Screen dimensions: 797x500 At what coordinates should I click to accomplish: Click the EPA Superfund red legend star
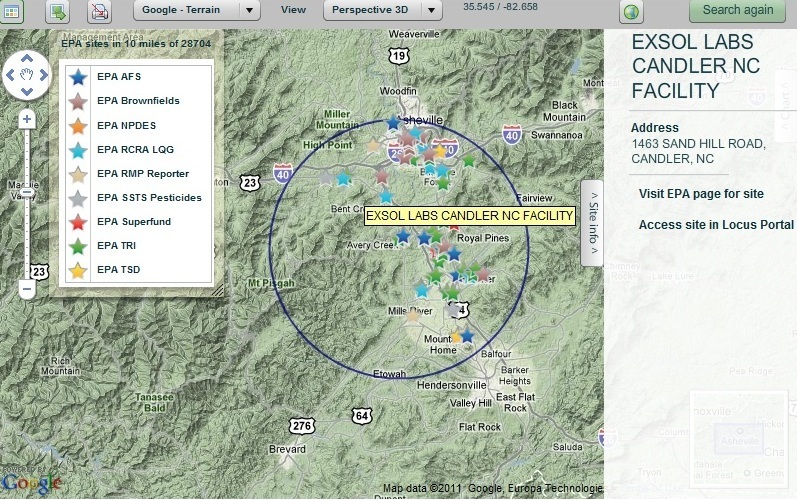point(78,222)
